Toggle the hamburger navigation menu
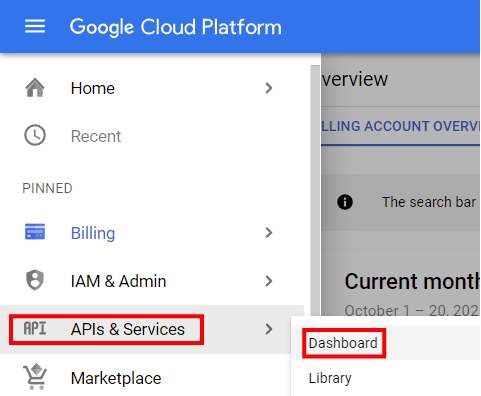Image resolution: width=481 pixels, height=396 pixels. [35, 26]
